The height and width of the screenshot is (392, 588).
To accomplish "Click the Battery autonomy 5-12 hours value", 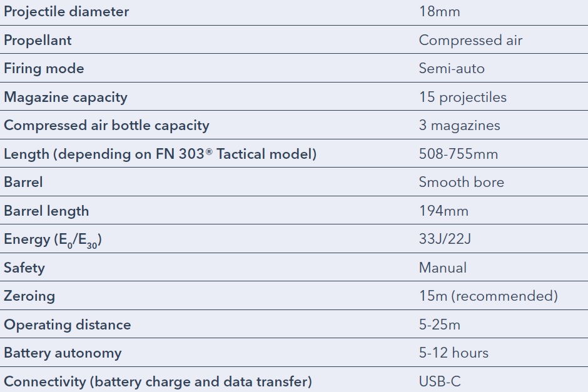I will click(454, 353).
